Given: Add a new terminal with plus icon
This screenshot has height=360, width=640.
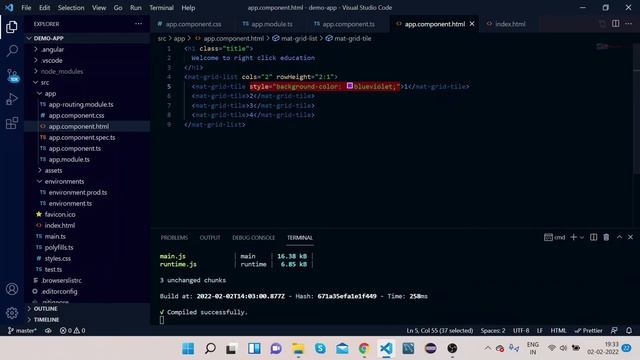Looking at the screenshot, I should pyautogui.click(x=573, y=237).
